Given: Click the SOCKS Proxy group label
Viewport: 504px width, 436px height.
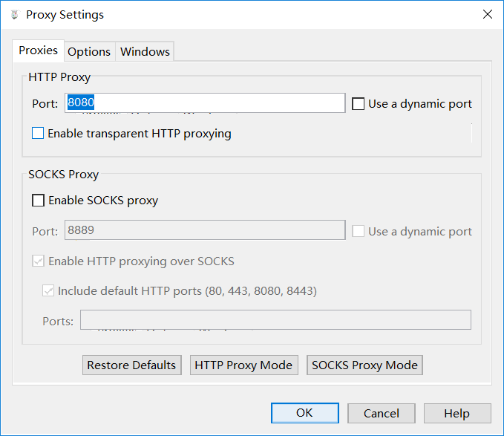Looking at the screenshot, I should (x=64, y=175).
